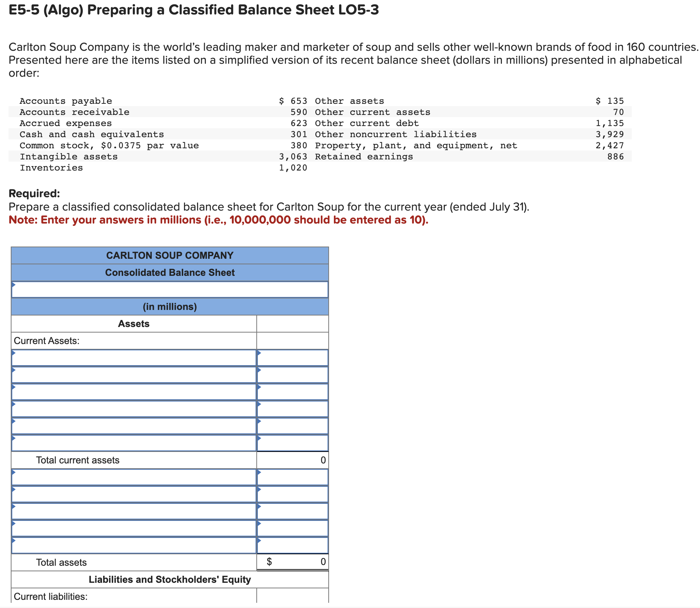Open the second account dropdown under Current Assets
700x608 pixels.
pyautogui.click(x=134, y=374)
